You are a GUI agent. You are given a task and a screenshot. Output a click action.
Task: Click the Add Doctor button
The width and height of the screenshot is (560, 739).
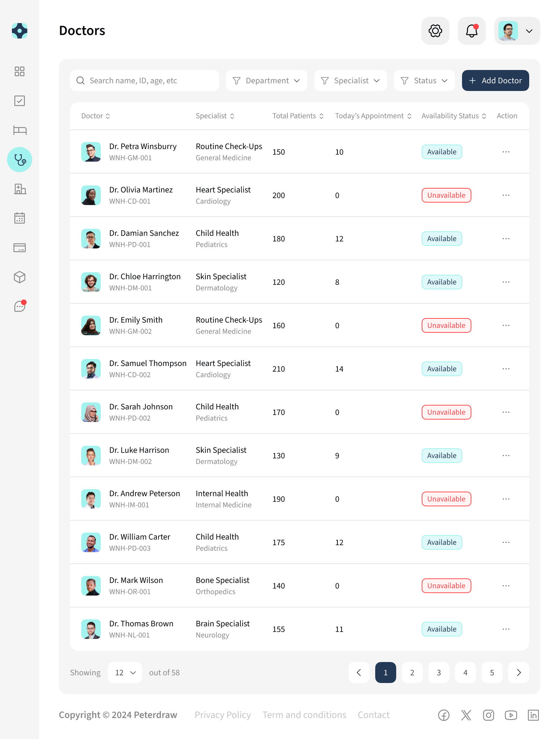point(495,80)
